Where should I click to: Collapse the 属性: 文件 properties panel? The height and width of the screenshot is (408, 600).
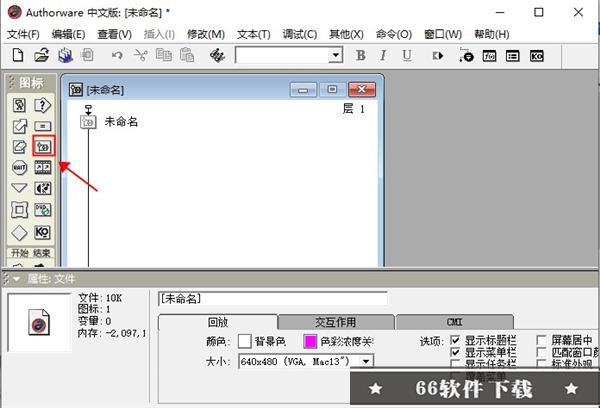coord(16,279)
